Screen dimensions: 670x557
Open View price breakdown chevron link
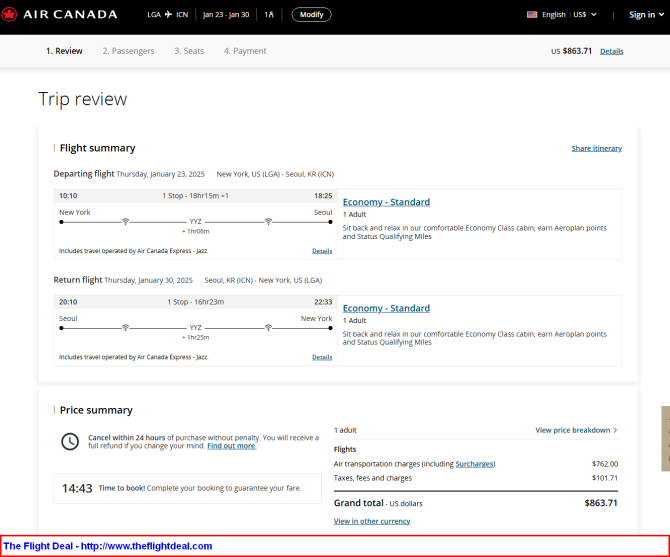(x=576, y=430)
